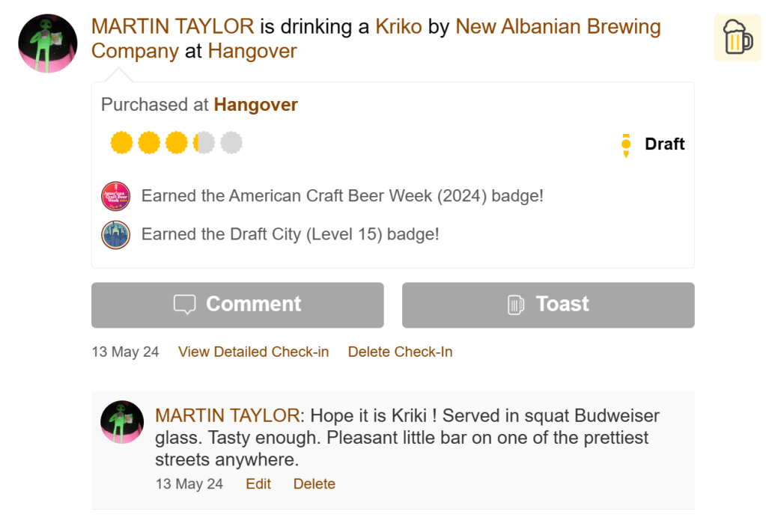This screenshot has height=532, width=766.
Task: Click the beer mug icon at top right
Action: tap(737, 37)
